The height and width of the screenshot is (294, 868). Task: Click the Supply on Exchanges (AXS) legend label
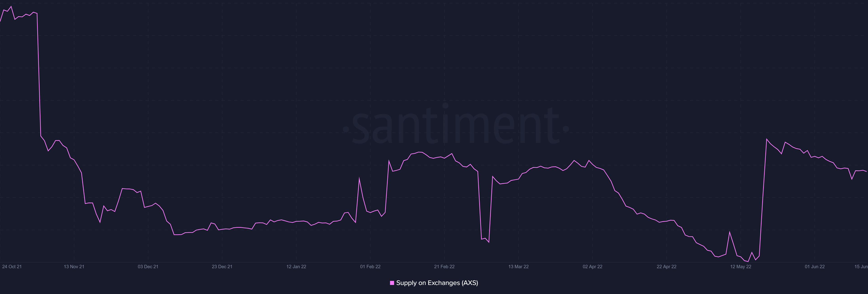click(x=437, y=283)
